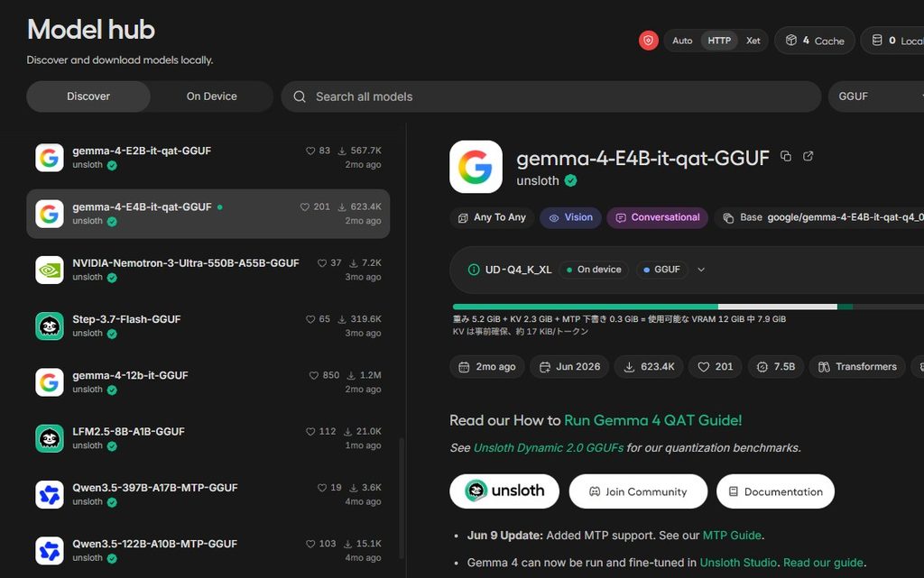Click the Any To Any tag

(492, 218)
